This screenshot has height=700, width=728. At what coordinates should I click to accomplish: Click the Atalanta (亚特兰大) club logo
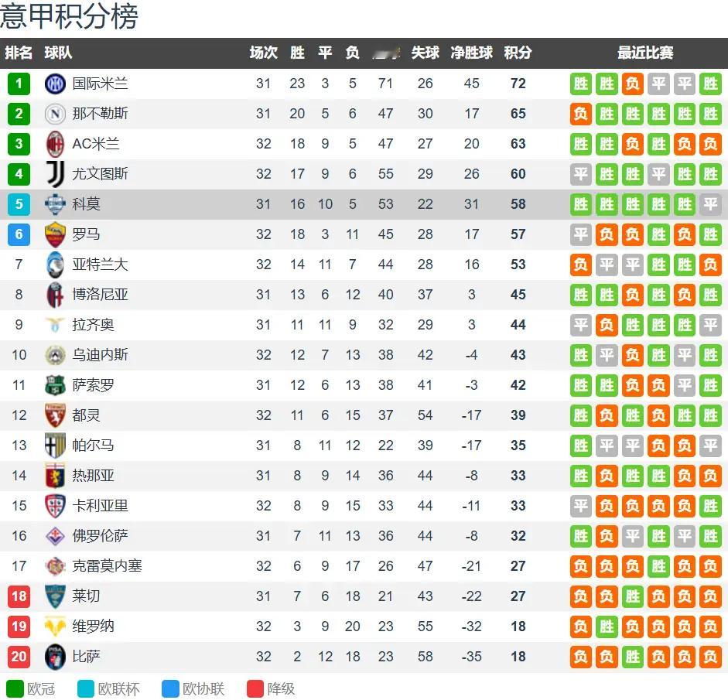click(56, 265)
